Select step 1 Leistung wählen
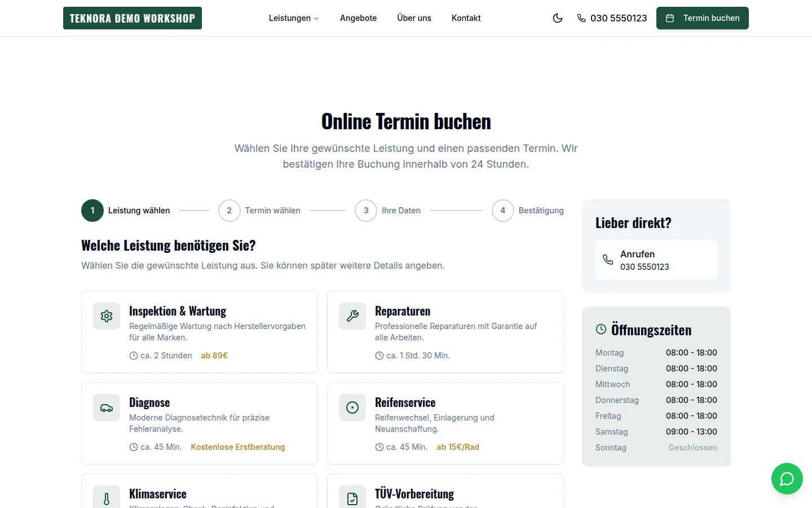 pos(125,211)
